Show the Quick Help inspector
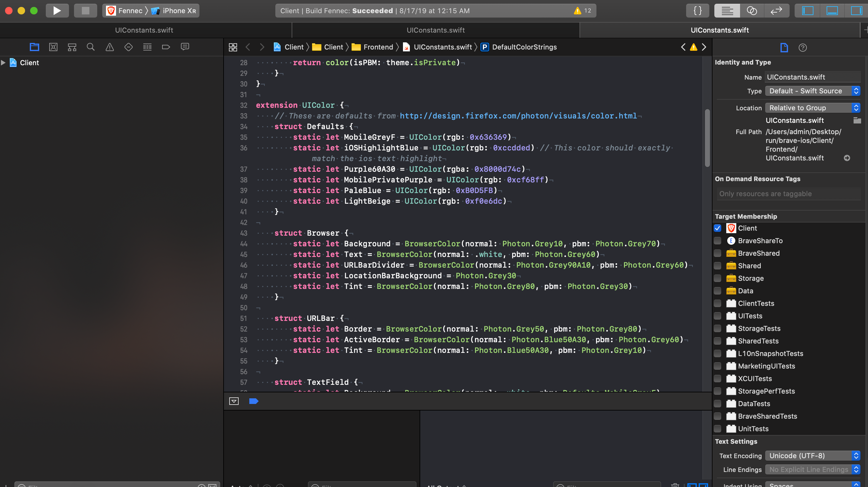 coord(803,48)
